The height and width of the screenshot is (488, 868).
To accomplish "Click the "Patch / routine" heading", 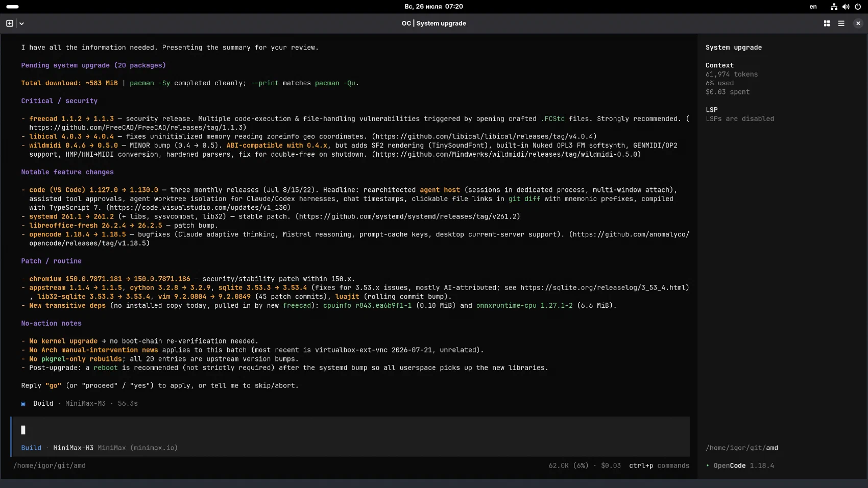I will (x=51, y=261).
